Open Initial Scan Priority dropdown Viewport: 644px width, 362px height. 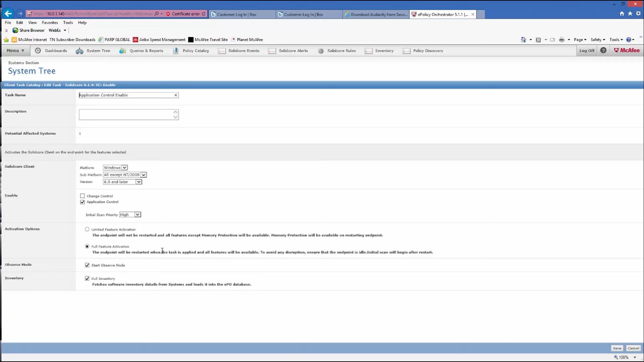tap(130, 215)
